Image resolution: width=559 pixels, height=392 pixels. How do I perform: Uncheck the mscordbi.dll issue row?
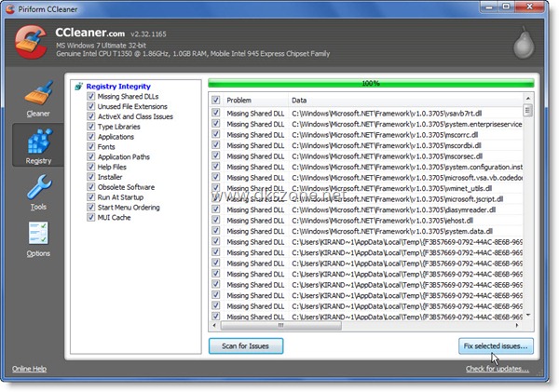pyautogui.click(x=216, y=145)
